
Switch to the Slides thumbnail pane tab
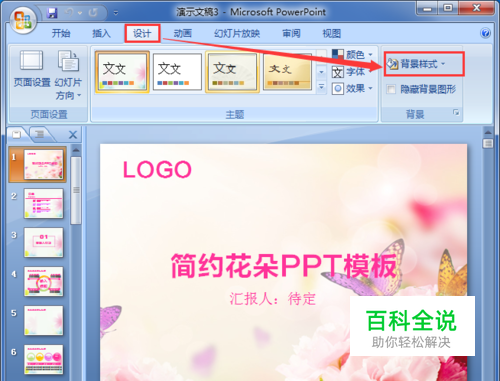17,134
